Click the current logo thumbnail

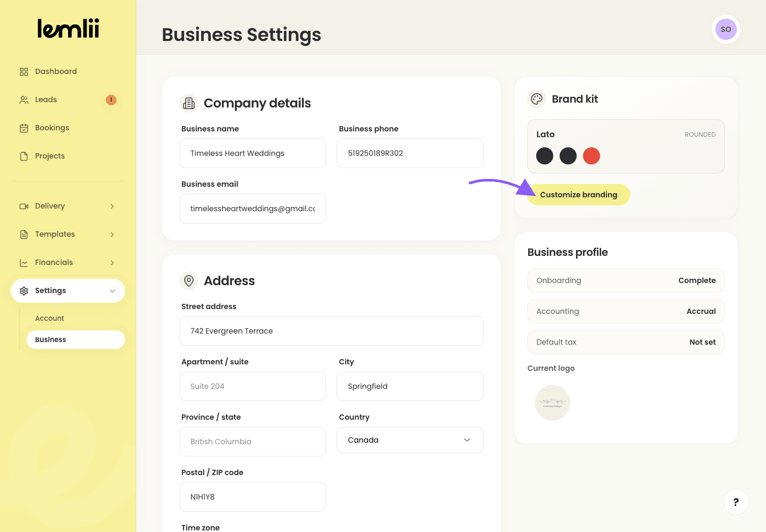553,403
